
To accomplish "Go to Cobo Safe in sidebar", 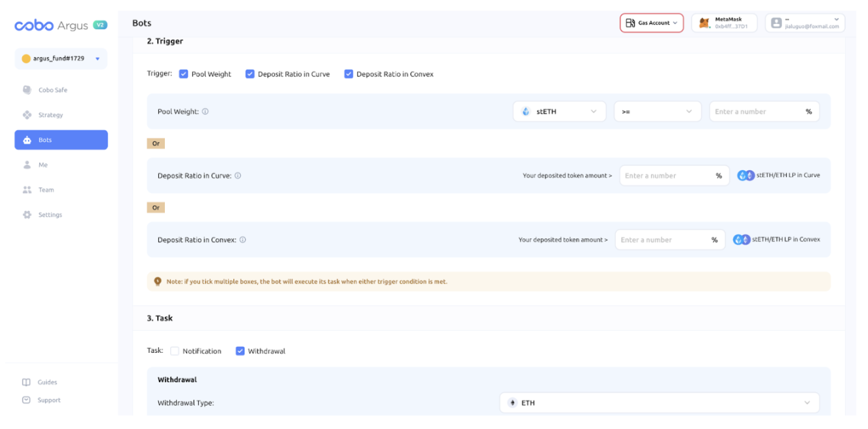I will coord(52,90).
